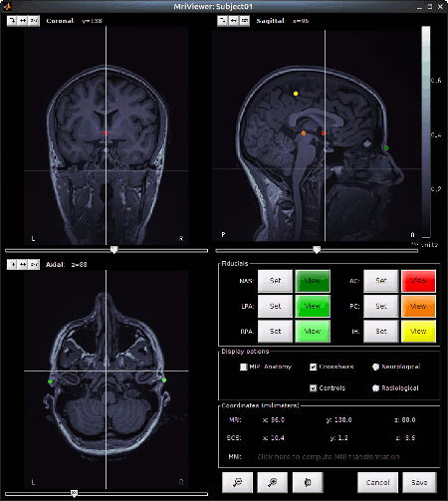Click the green NAS marker at the nose bridge

386,147
